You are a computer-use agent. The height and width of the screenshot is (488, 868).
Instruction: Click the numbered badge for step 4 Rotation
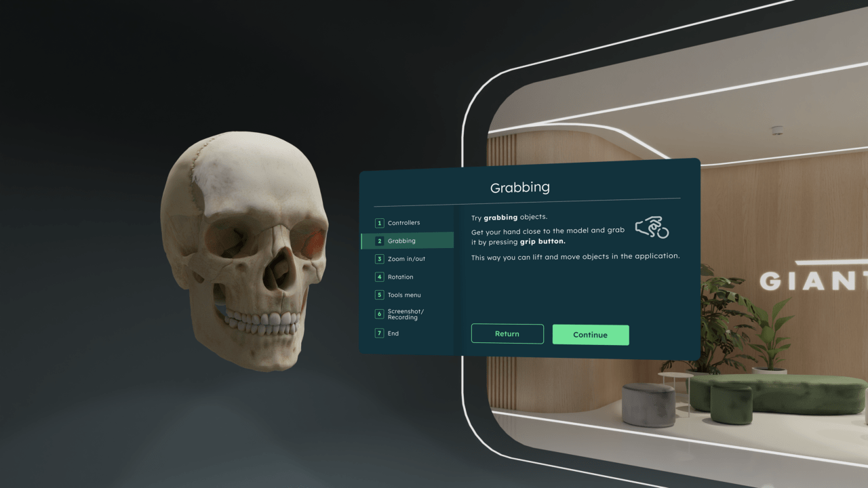point(378,277)
